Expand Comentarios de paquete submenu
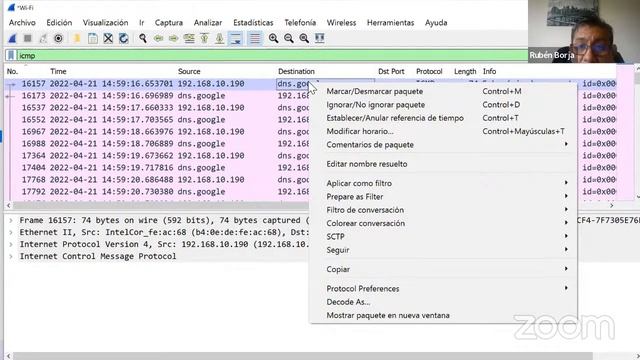 click(x=443, y=144)
